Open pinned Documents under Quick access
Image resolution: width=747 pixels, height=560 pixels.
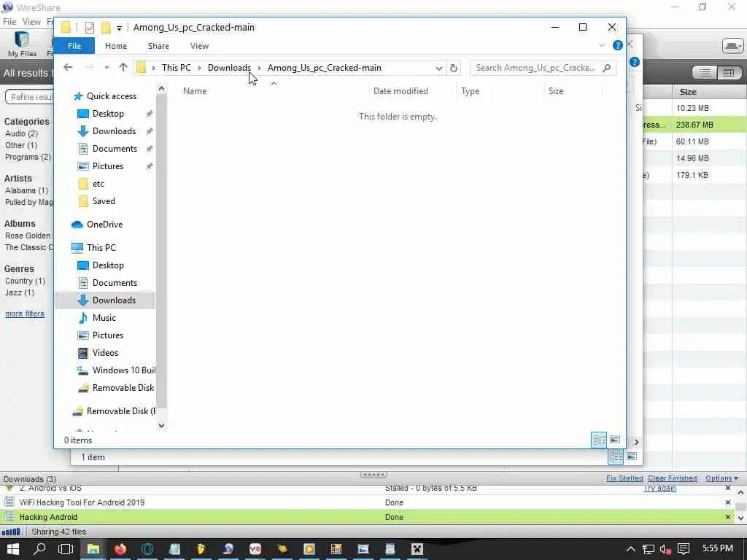tap(115, 149)
